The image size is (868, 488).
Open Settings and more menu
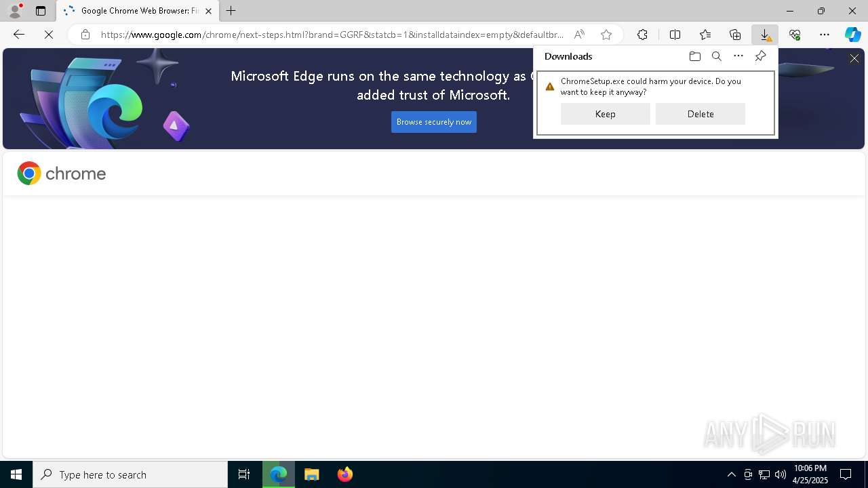(x=825, y=35)
